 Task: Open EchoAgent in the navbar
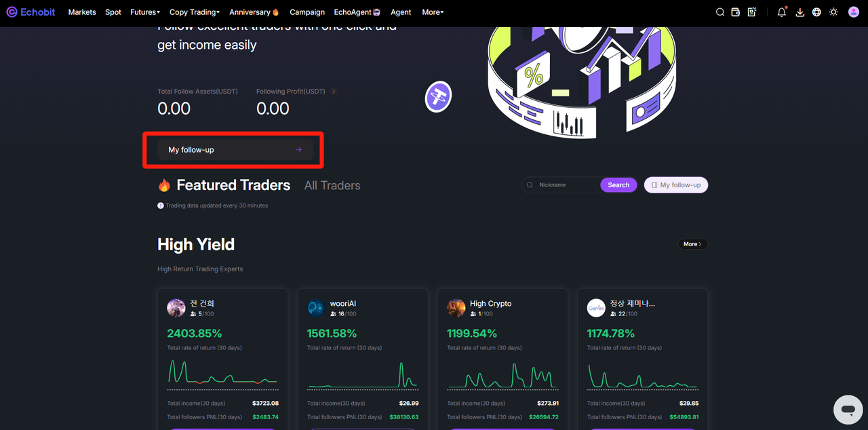click(357, 12)
